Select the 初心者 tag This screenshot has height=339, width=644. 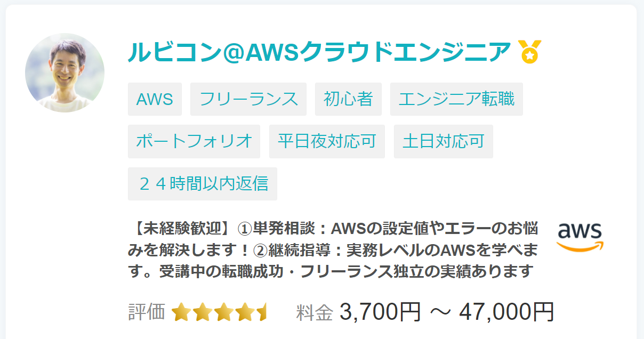coord(348,99)
